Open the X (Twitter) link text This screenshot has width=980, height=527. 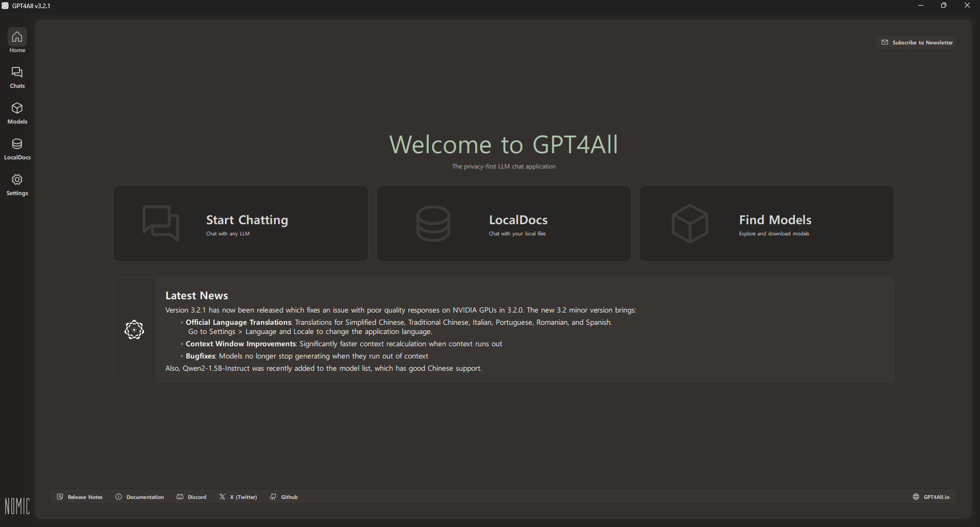click(x=243, y=497)
